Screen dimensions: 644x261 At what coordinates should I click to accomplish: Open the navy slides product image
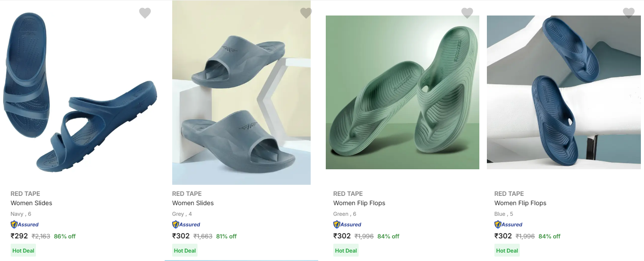coord(80,93)
